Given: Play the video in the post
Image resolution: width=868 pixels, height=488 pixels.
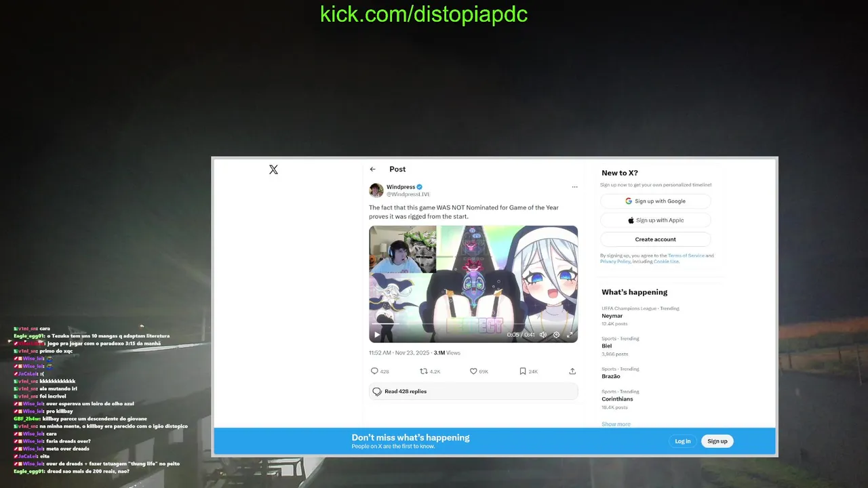Looking at the screenshot, I should coord(377,334).
